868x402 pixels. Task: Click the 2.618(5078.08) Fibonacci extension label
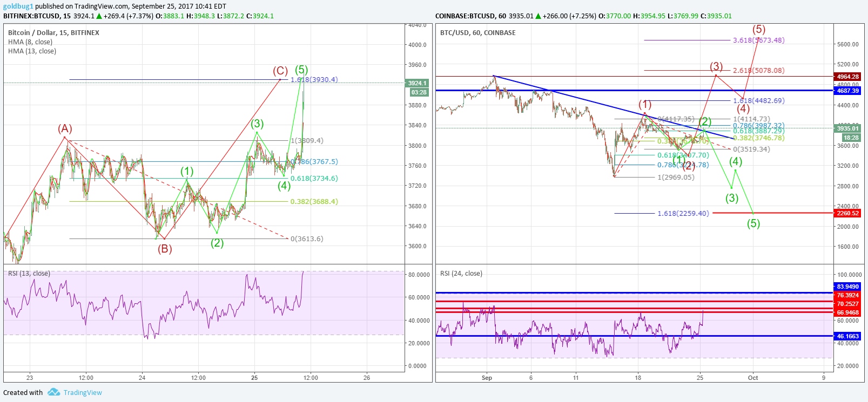759,70
